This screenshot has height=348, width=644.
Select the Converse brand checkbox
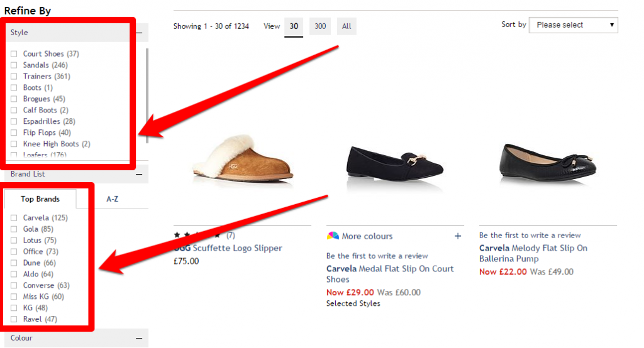pos(14,286)
